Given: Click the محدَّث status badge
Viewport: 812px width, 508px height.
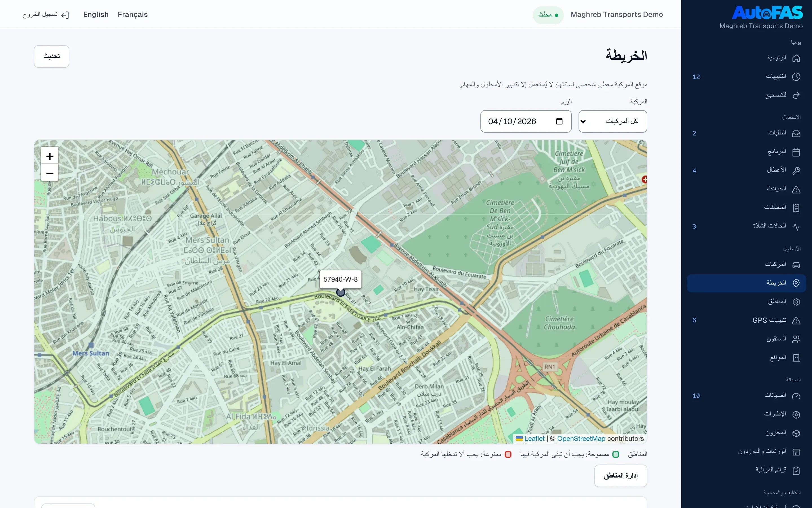Looking at the screenshot, I should (x=548, y=15).
